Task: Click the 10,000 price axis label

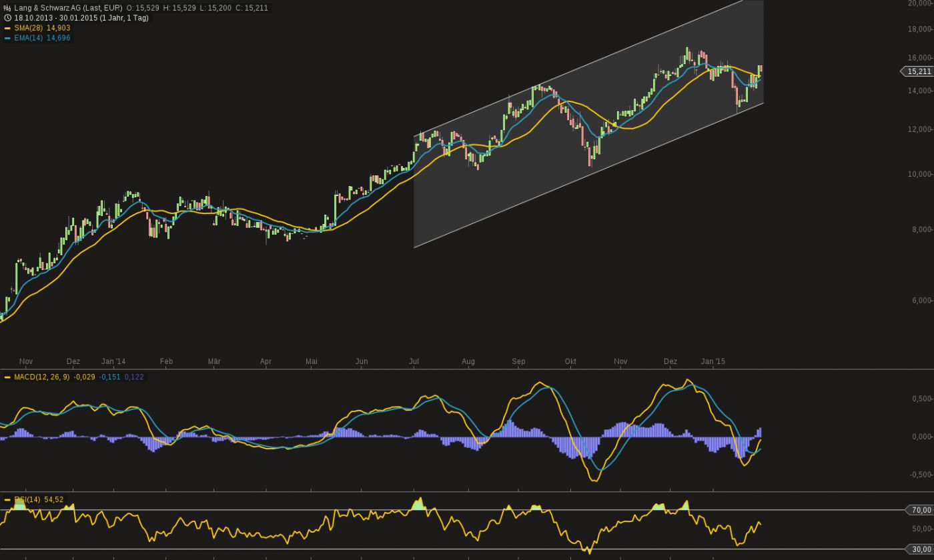Action: [919, 174]
